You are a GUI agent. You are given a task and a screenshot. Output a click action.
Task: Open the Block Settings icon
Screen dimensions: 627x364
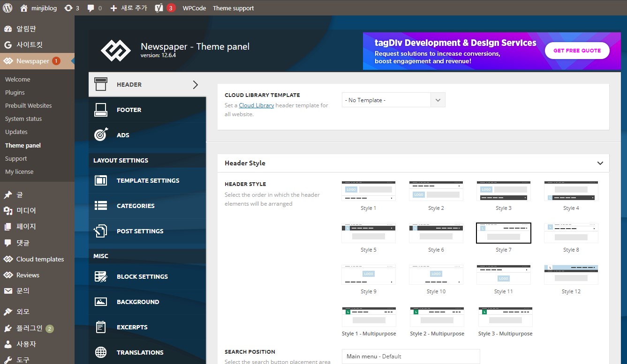(x=101, y=276)
